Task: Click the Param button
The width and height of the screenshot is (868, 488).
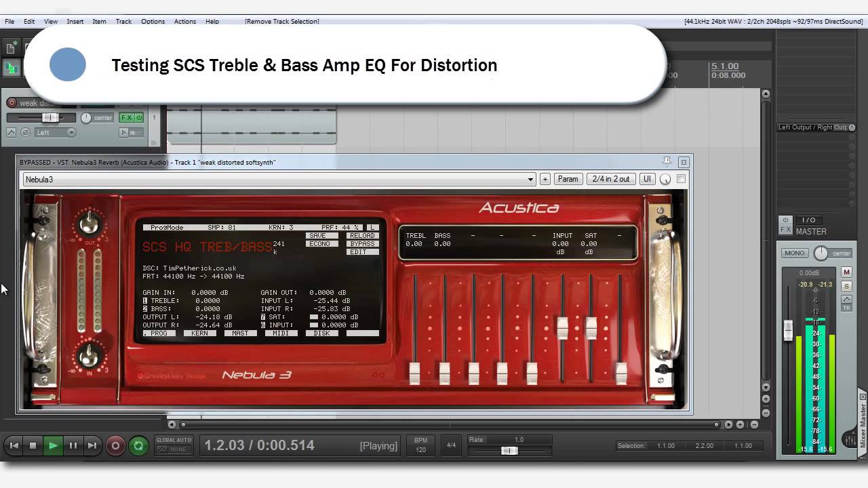Action: (x=568, y=180)
